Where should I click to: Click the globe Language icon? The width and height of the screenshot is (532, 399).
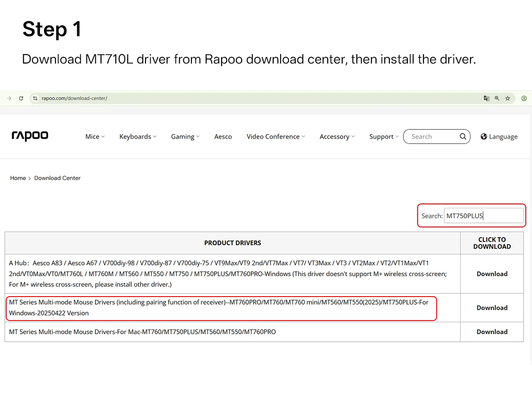tap(484, 137)
